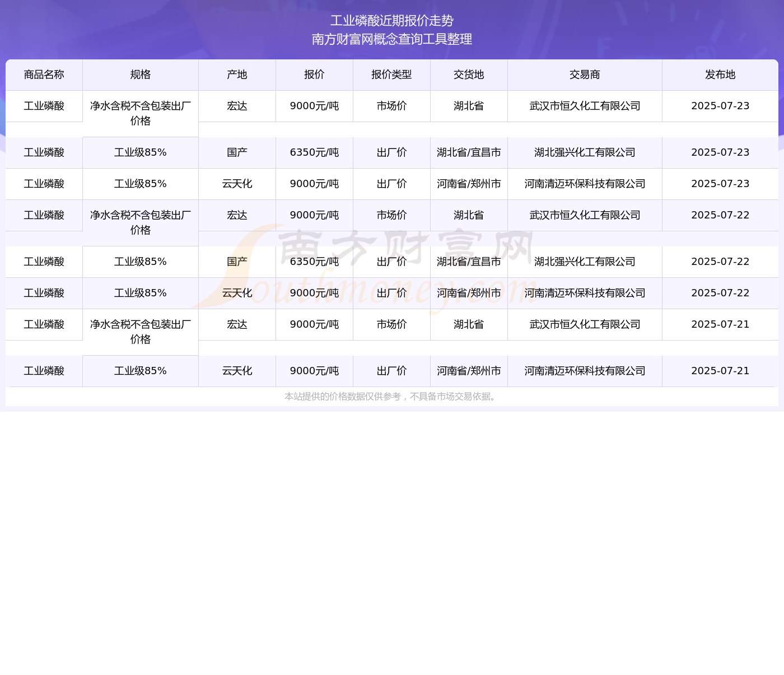Click 净水含税不含包装出厂价格 spec in the 2025-07-21 row

[141, 332]
